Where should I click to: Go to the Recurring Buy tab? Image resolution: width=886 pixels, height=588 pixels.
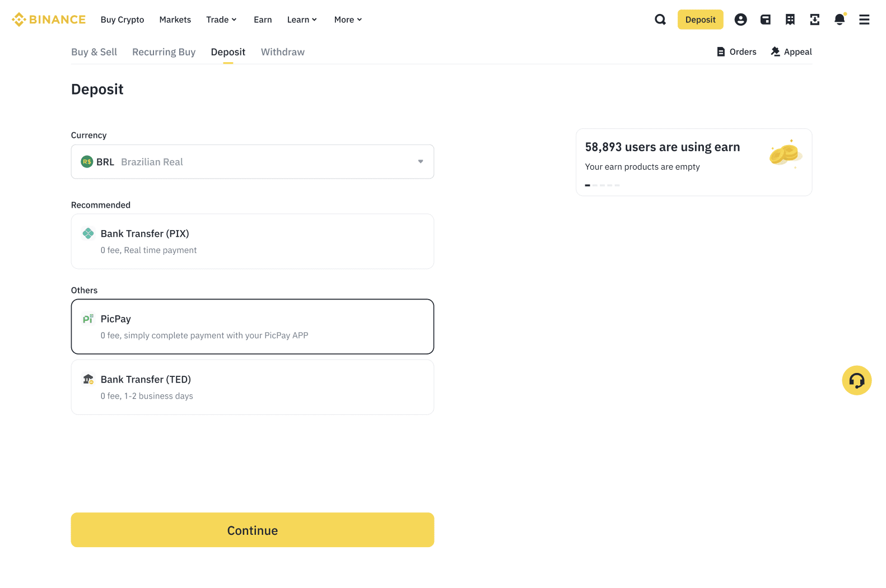click(x=164, y=52)
